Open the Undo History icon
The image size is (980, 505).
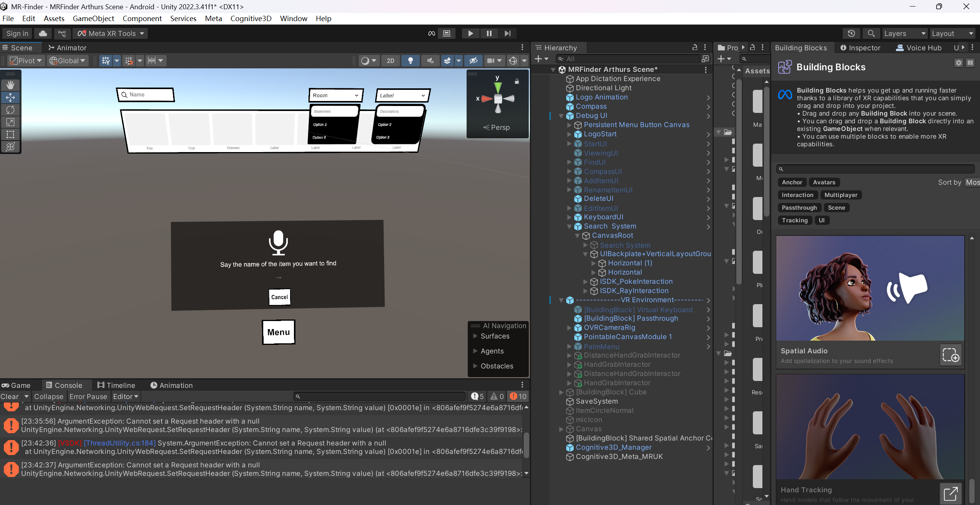point(851,33)
